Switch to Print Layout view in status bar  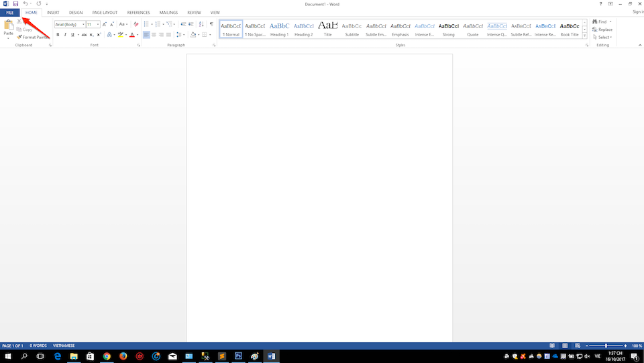(x=565, y=346)
